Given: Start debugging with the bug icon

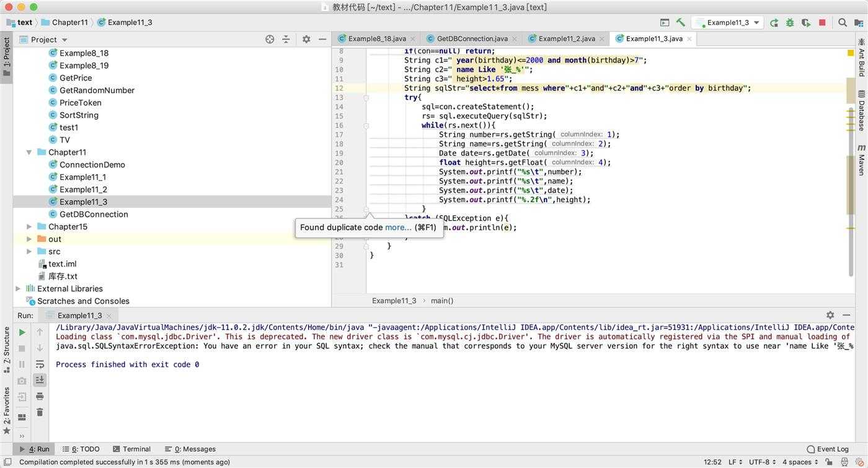Looking at the screenshot, I should [x=790, y=22].
